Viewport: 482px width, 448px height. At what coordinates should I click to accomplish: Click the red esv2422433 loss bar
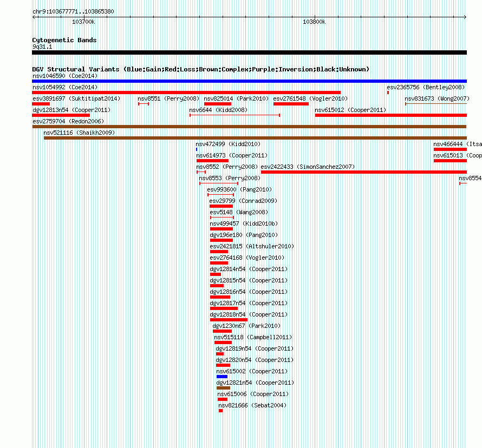coord(364,172)
